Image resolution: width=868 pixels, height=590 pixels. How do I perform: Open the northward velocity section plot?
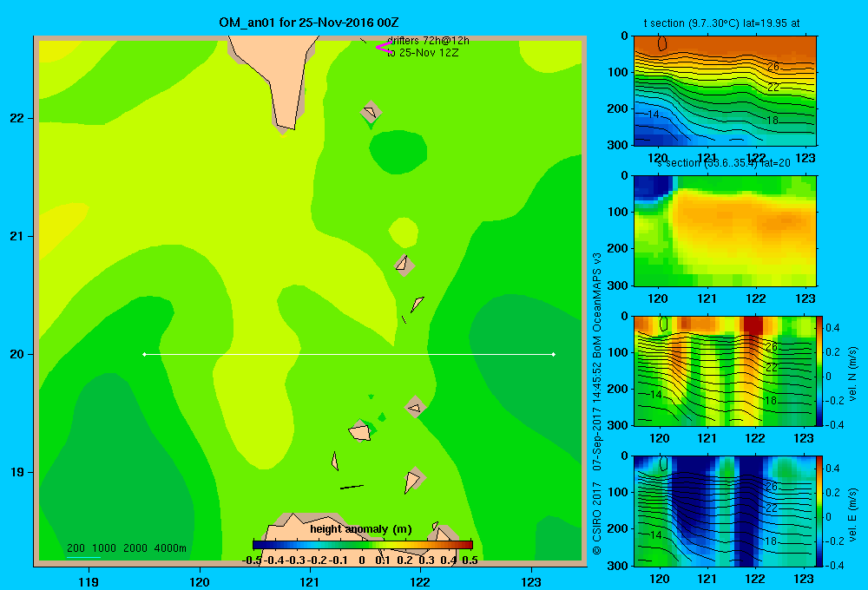[x=725, y=370]
